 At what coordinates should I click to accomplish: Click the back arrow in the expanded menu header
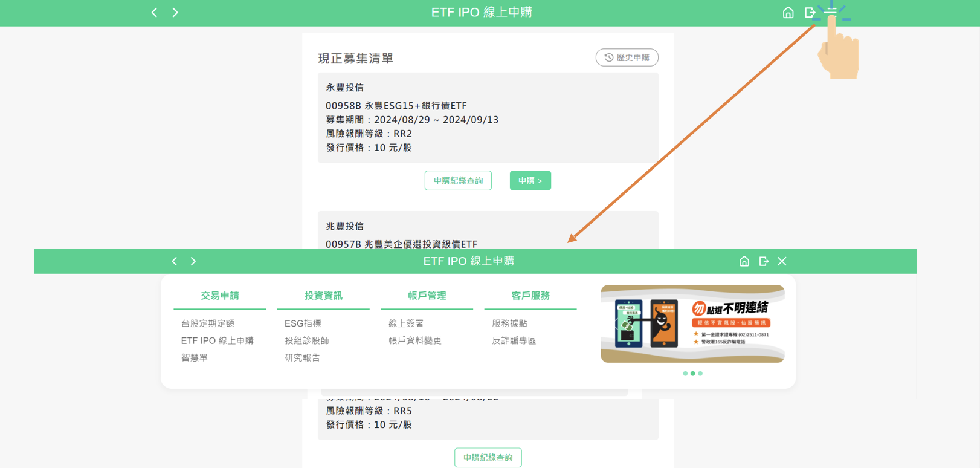tap(175, 261)
